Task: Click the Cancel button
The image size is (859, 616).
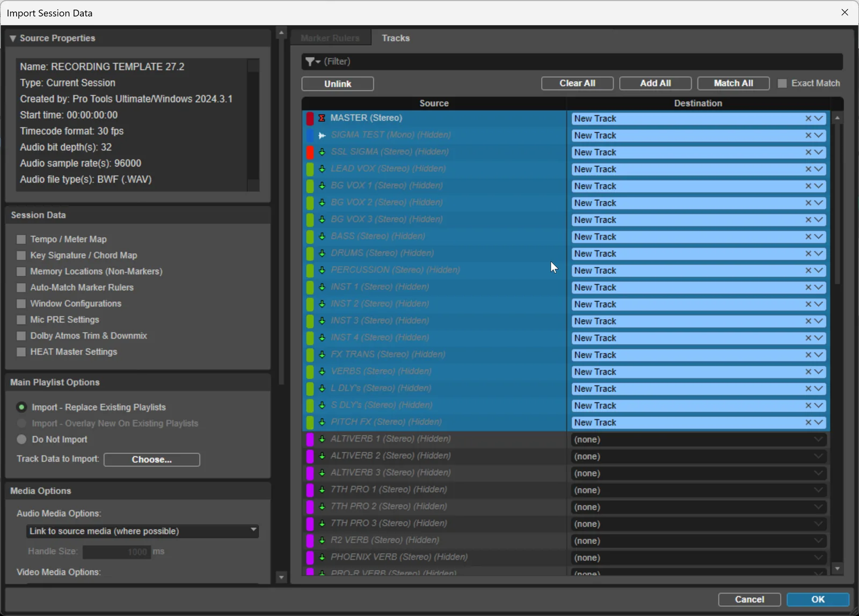Action: [749, 599]
